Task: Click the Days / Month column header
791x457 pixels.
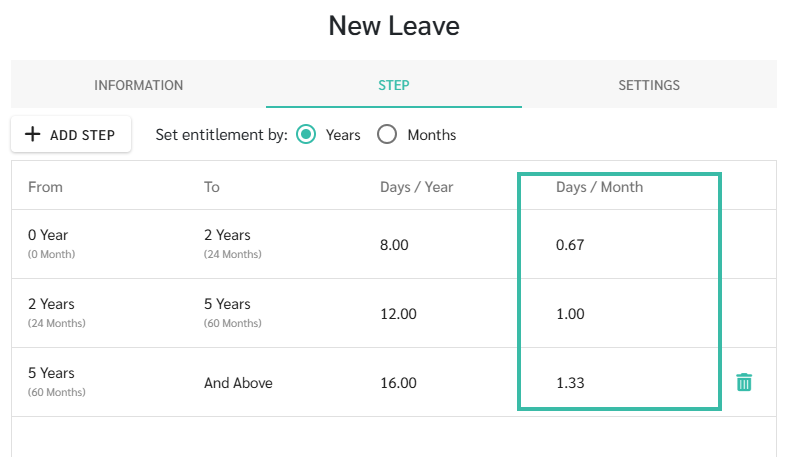Action: 599,187
